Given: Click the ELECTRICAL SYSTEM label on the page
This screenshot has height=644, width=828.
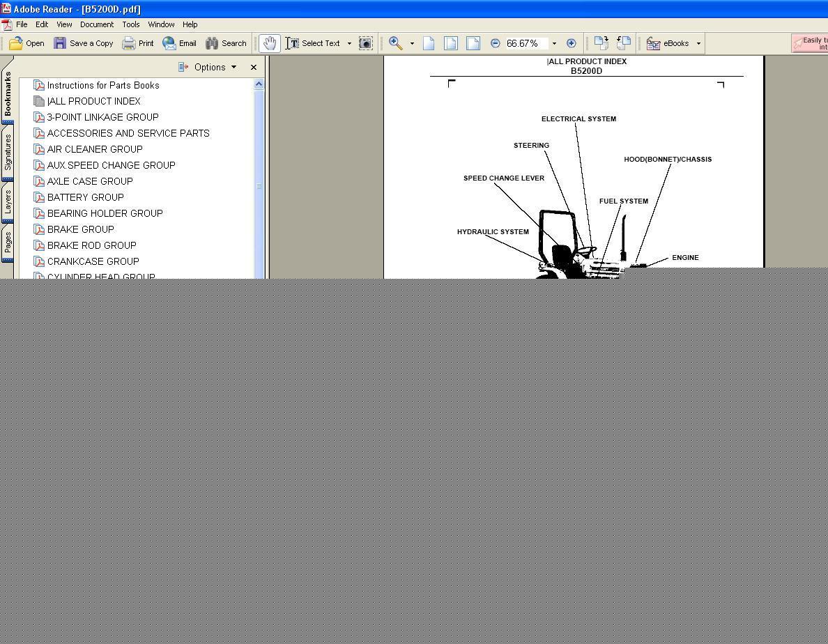Looking at the screenshot, I should click(578, 118).
